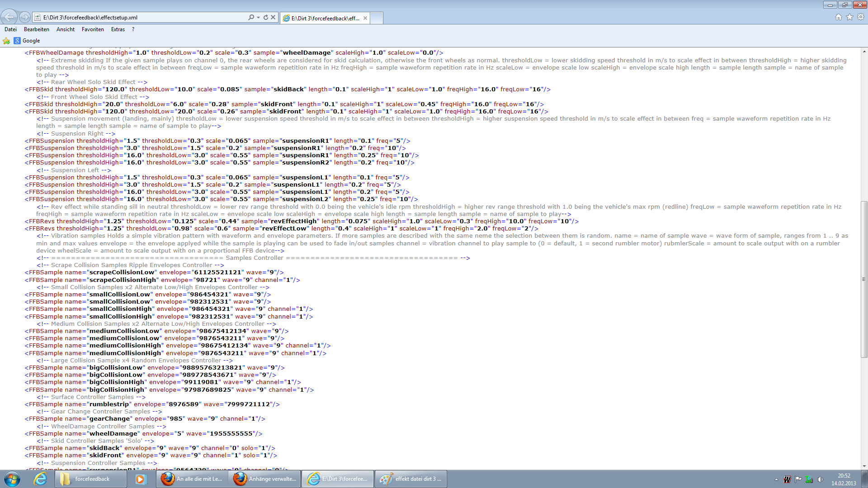Viewport: 868px width, 488px height.
Task: Click the vertical scrollbar thumb
Action: point(864,279)
